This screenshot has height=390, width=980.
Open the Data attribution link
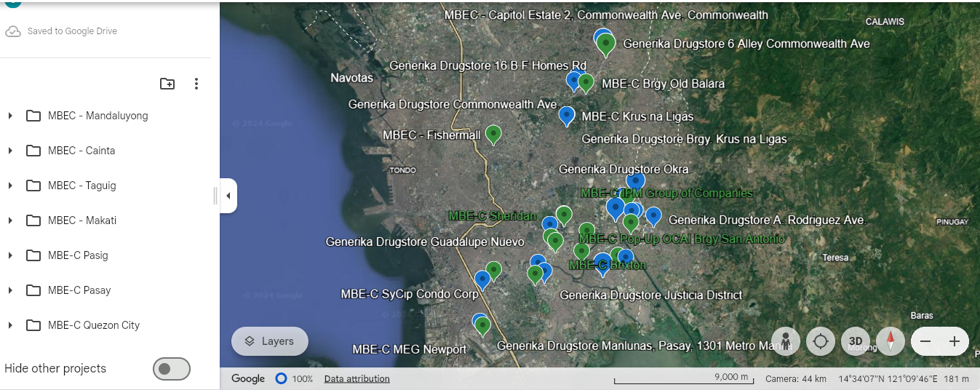coord(356,378)
